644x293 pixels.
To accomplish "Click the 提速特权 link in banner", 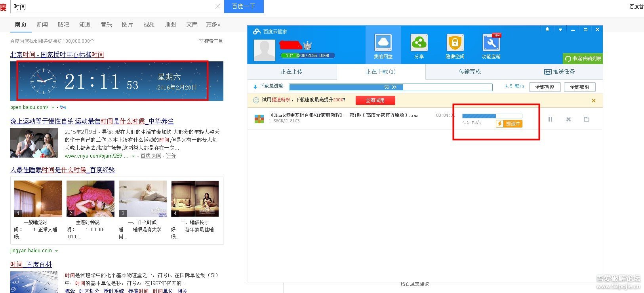I will pos(280,100).
